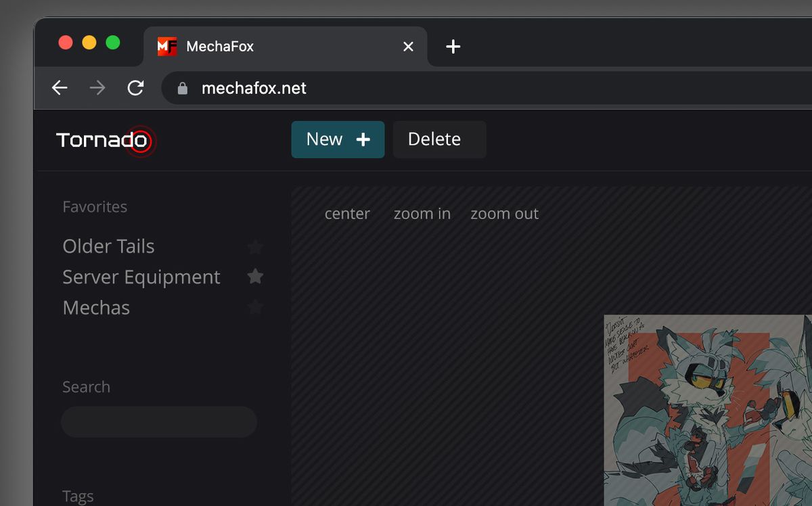The image size is (812, 506).
Task: Toggle favorite star for Older Tails
Action: [x=255, y=247]
